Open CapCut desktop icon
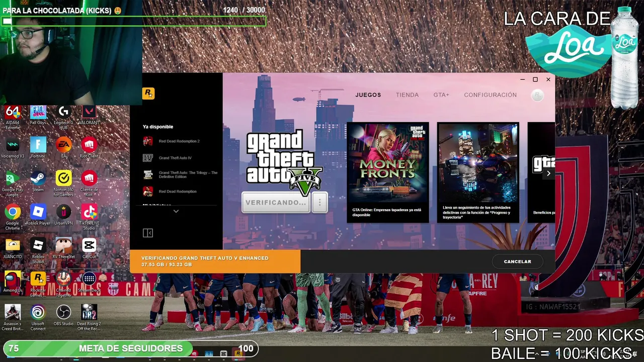This screenshot has width=644, height=362. click(x=89, y=248)
